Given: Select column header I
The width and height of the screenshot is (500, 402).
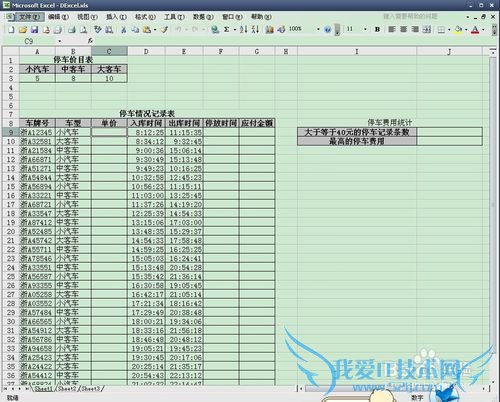Looking at the screenshot, I should (x=357, y=52).
